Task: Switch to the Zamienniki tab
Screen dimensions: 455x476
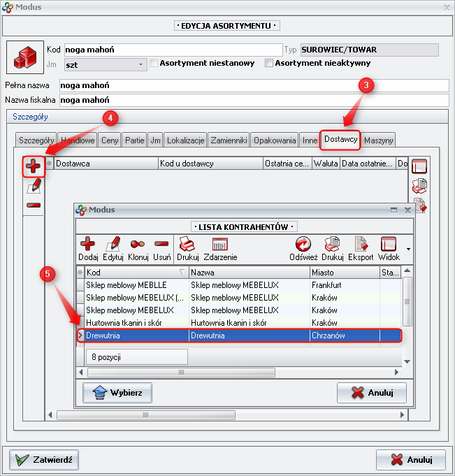Action: click(229, 140)
